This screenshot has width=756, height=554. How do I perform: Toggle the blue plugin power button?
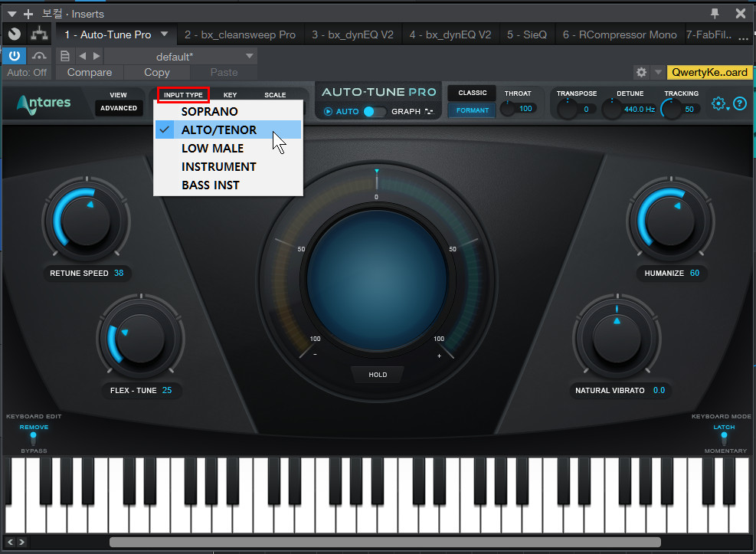(15, 56)
